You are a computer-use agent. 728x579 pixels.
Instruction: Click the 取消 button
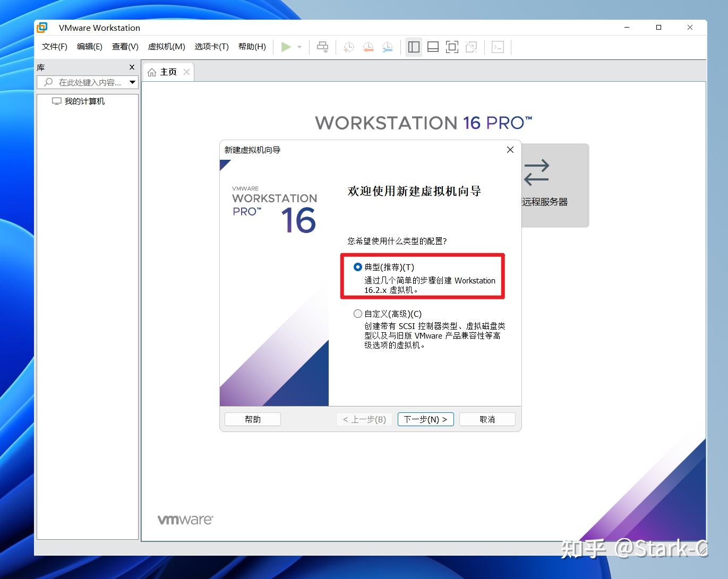(x=486, y=419)
